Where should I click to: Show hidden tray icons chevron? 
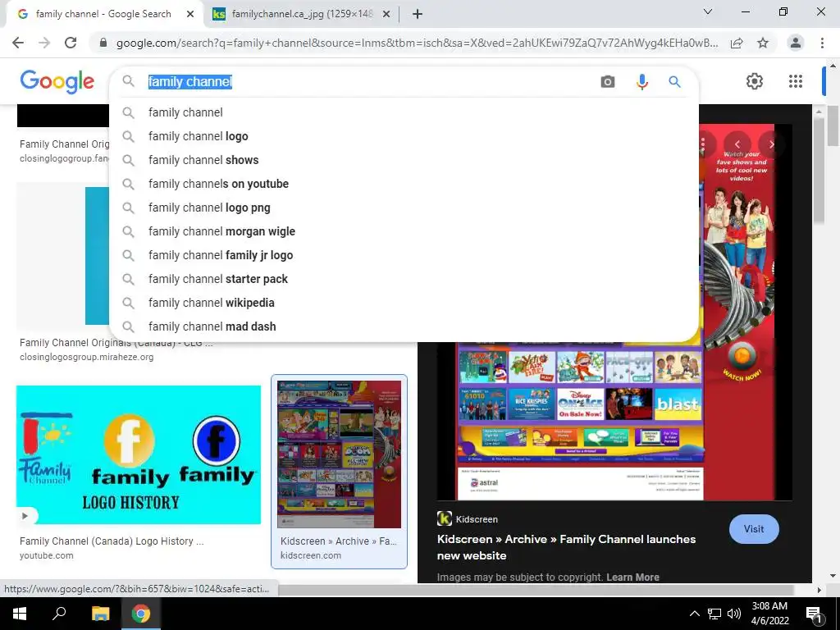click(x=694, y=614)
